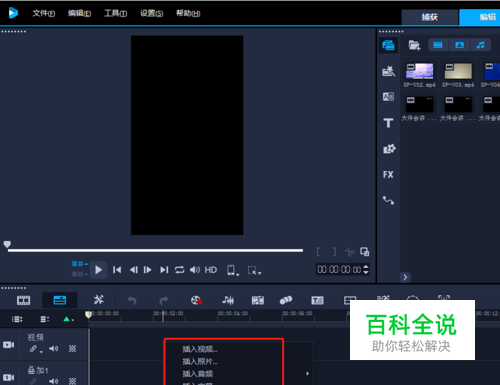Toggle audio files visibility in library
Viewport: 500px width, 385px height.
point(480,45)
